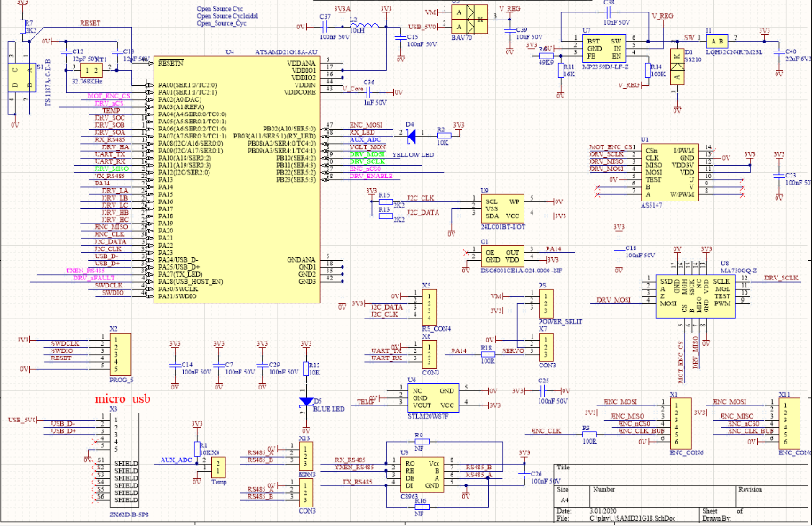Screen dimensions: 812x527
Task: Select the 16K value of R11
Action: coord(569,75)
